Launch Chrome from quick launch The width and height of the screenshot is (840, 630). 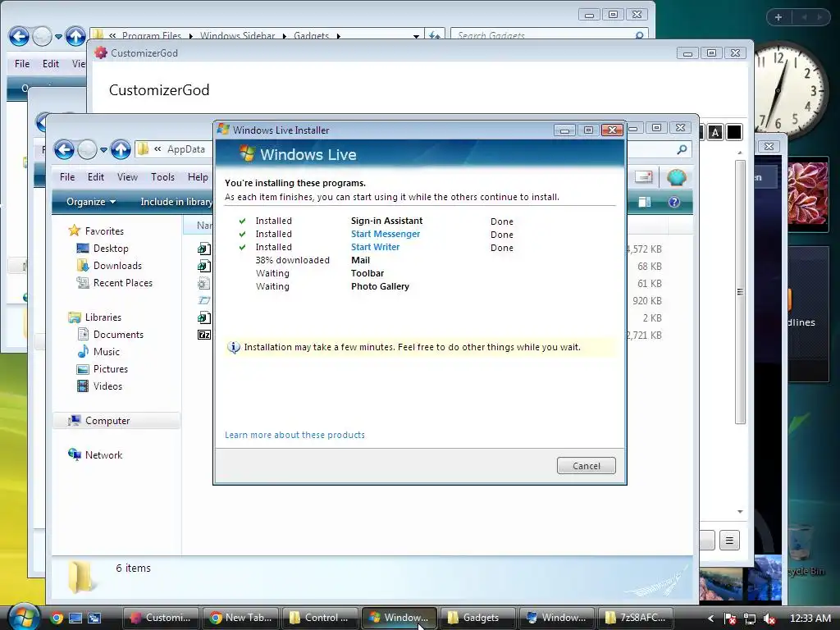tap(57, 618)
